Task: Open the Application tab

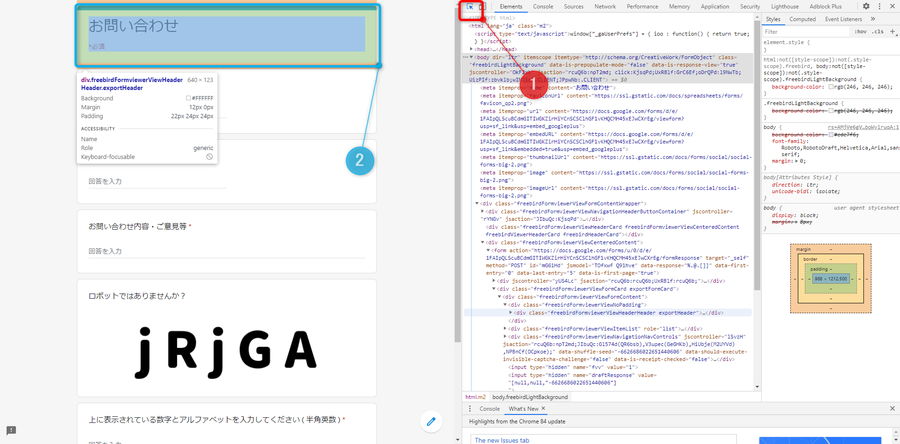Action: (x=715, y=6)
